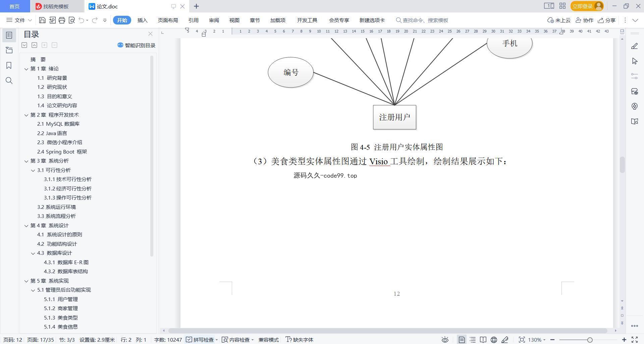This screenshot has width=644, height=344.
Task: Open the 插入 ribbon tab
Action: tap(142, 20)
